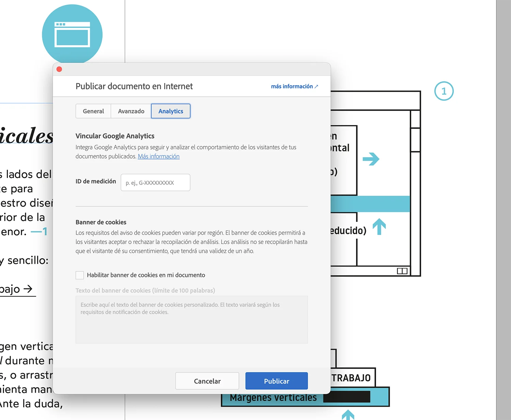The image size is (511, 420).
Task: Enable 'Habilitar banner de cookies en mi documento'
Action: pos(79,275)
